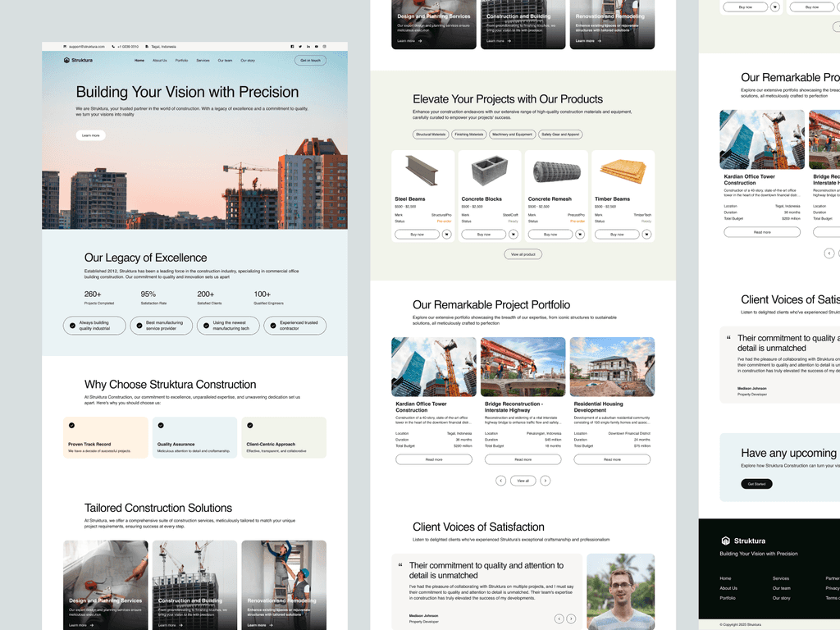This screenshot has height=630, width=840.
Task: Click previous arrow in testimonial card
Action: [559, 619]
